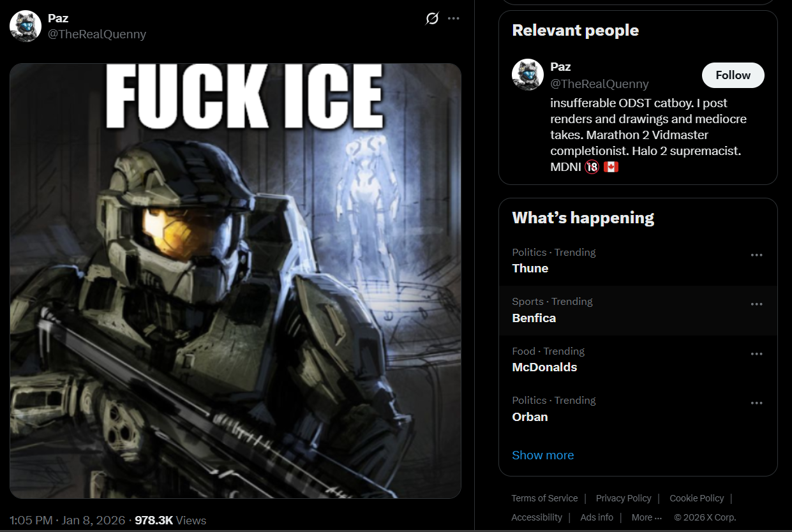
Task: Open the Benfica trending topic
Action: pos(638,311)
